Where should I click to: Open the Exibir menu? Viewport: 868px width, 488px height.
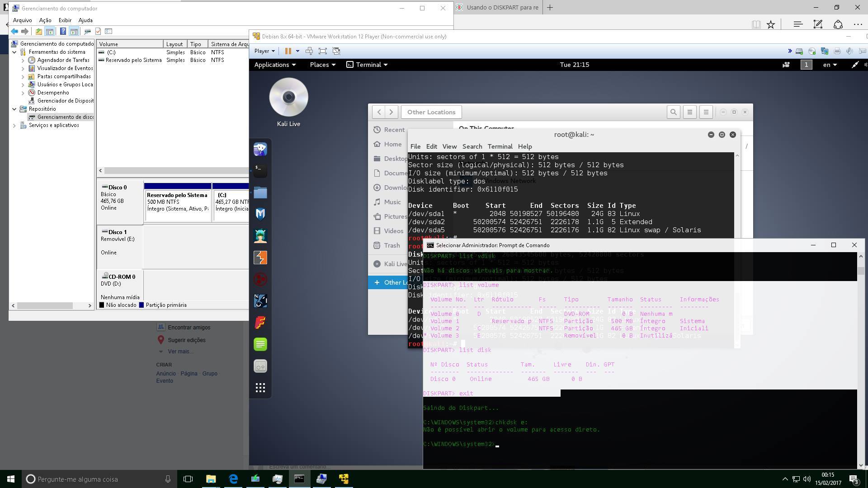coord(65,20)
